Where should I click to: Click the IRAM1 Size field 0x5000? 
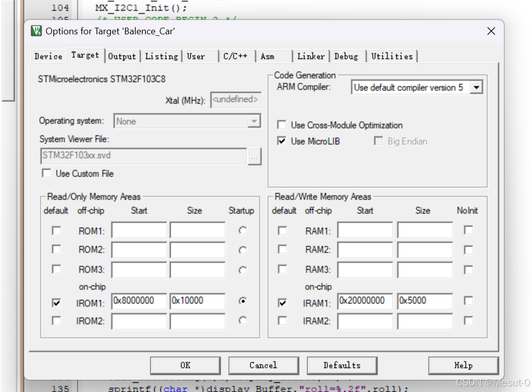[425, 301]
